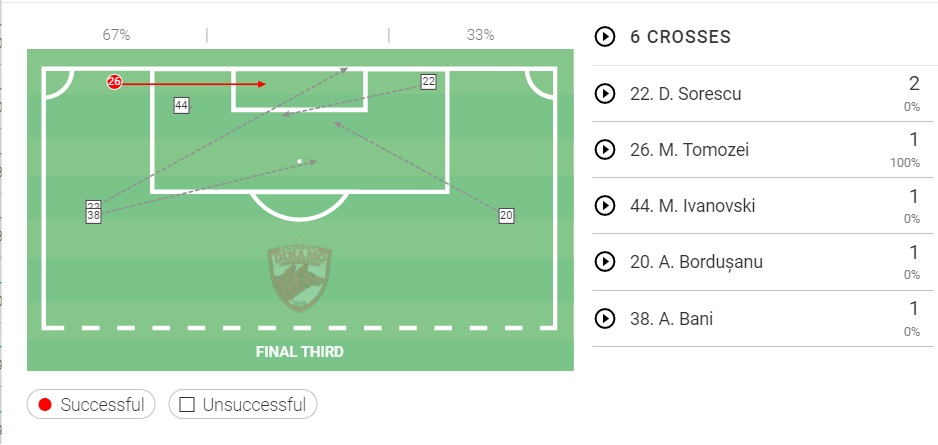This screenshot has height=445, width=938.
Task: Play A. Bani crosses clip
Action: [x=604, y=318]
